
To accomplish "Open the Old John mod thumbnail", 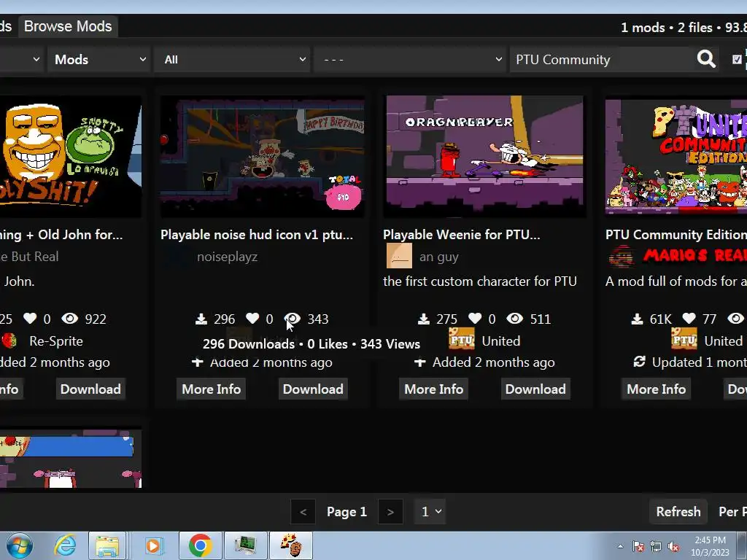I will pos(71,157).
